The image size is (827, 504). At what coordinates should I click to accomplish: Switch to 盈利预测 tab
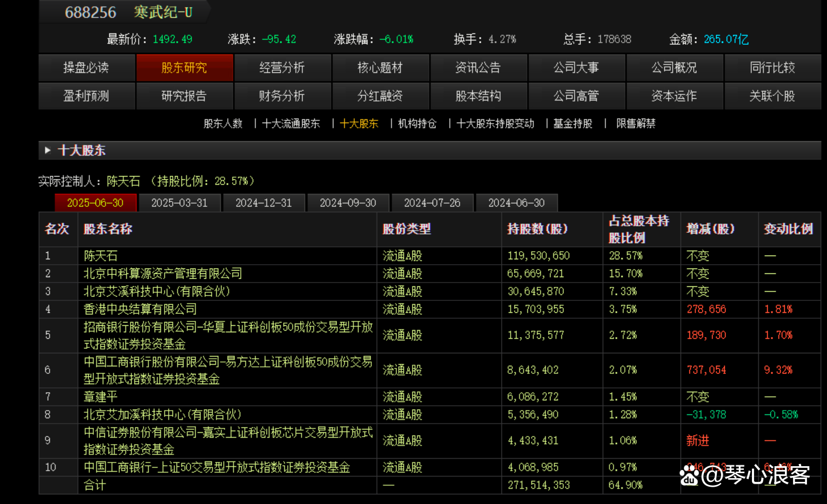(86, 96)
